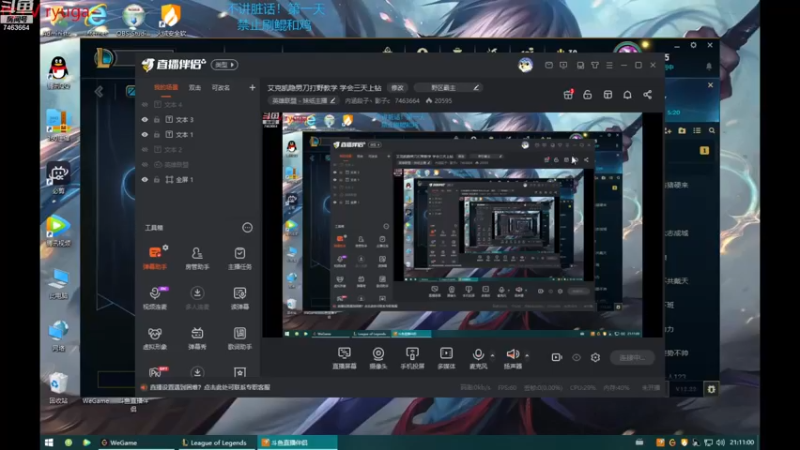Open the 视频连麦 tool
800x450 pixels.
(x=155, y=298)
